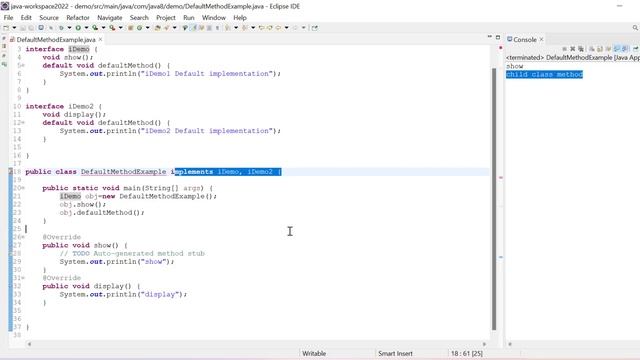Toggle Block Selection mode in the toolbar

[x=209, y=28]
